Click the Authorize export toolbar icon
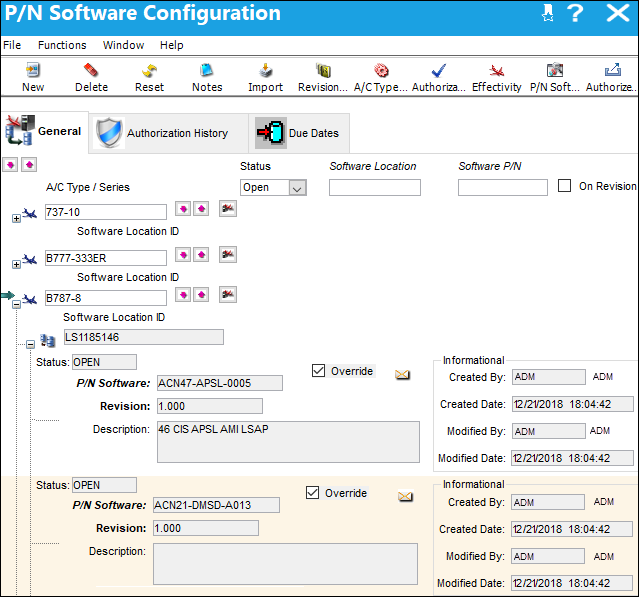 coord(613,70)
